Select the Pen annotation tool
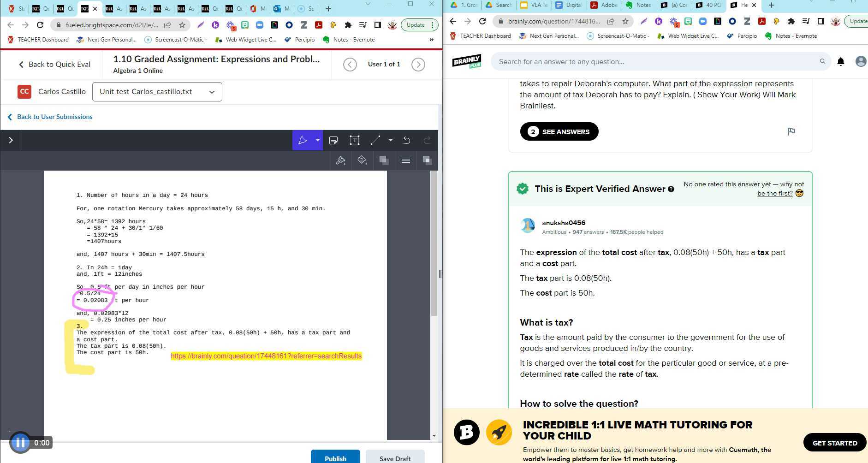Screen dimensions: 868x463 [x=303, y=140]
